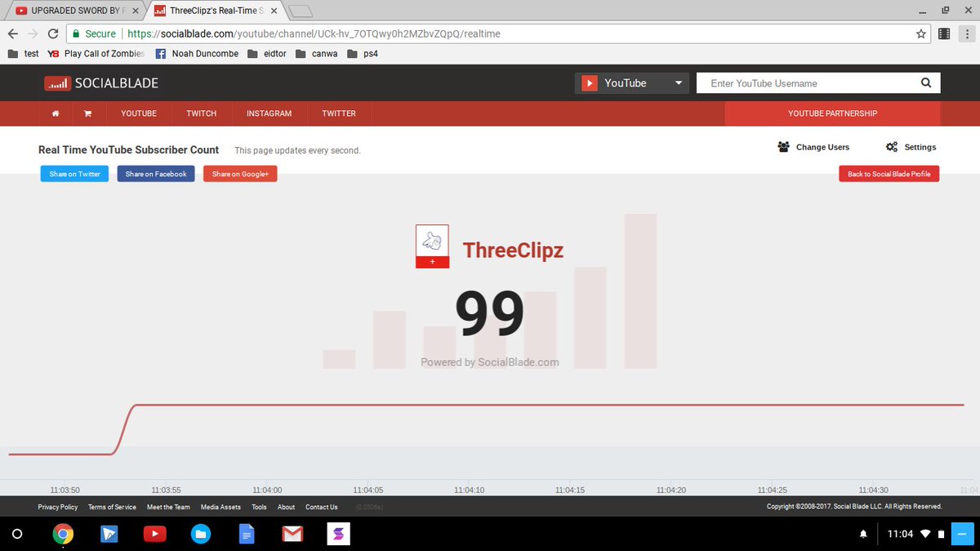Click the Change Users people icon
This screenshot has width=980, height=551.
pos(783,147)
